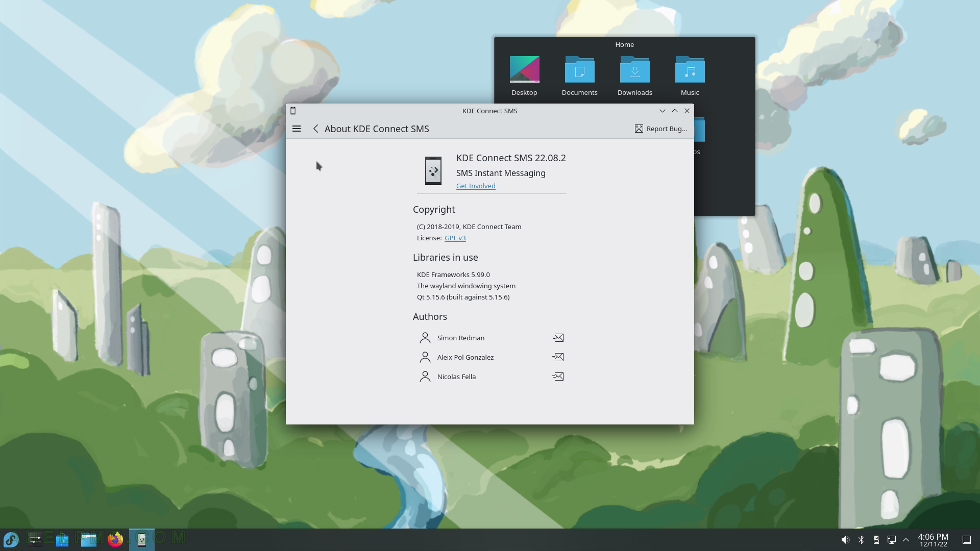Viewport: 980px width, 551px height.
Task: Click the person icon beside Simon Redman
Action: [x=425, y=338]
